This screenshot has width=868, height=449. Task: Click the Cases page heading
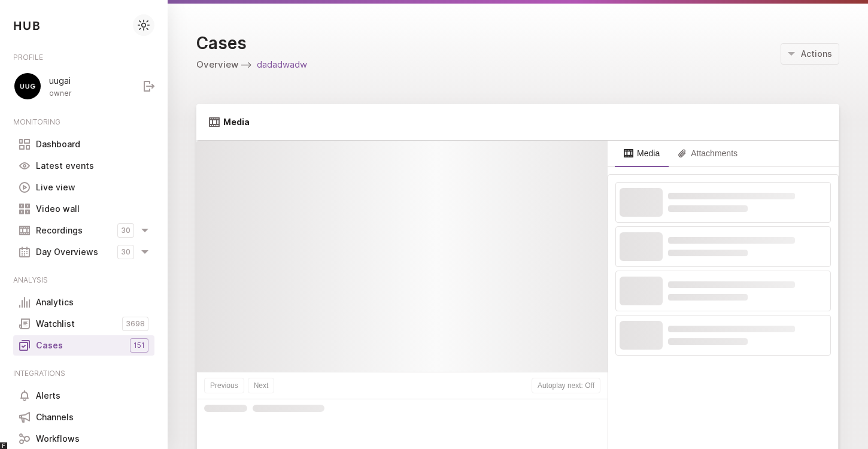tap(221, 43)
